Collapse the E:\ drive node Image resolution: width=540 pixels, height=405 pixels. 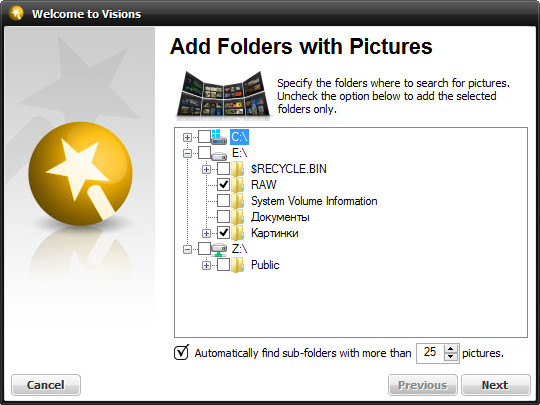click(187, 153)
